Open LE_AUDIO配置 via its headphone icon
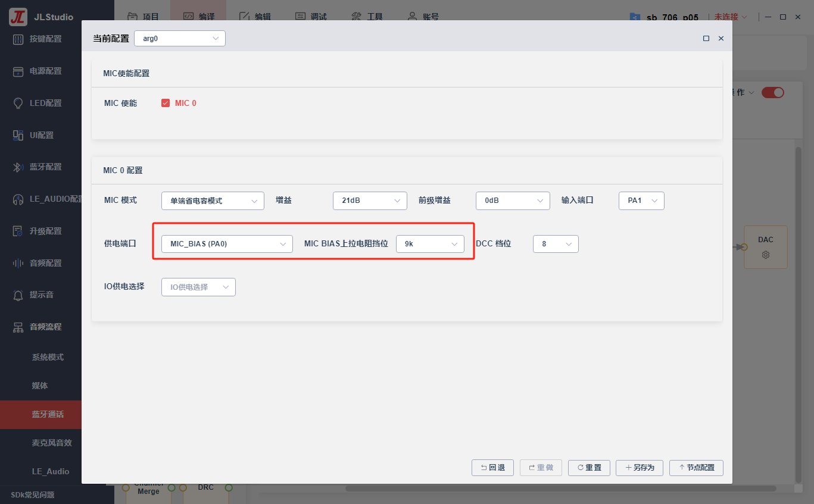Viewport: 814px width, 504px height. pyautogui.click(x=18, y=199)
